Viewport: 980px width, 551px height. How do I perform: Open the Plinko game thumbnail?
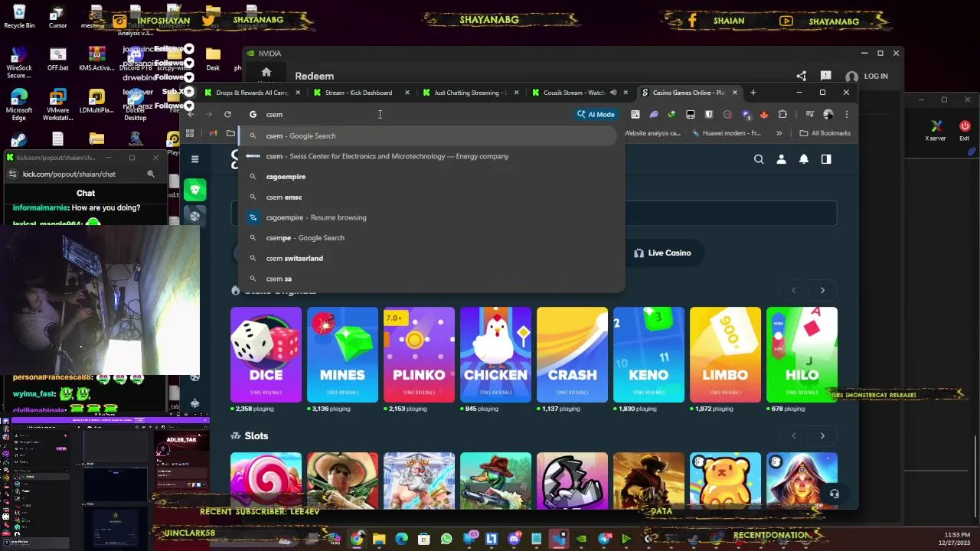[x=419, y=354]
